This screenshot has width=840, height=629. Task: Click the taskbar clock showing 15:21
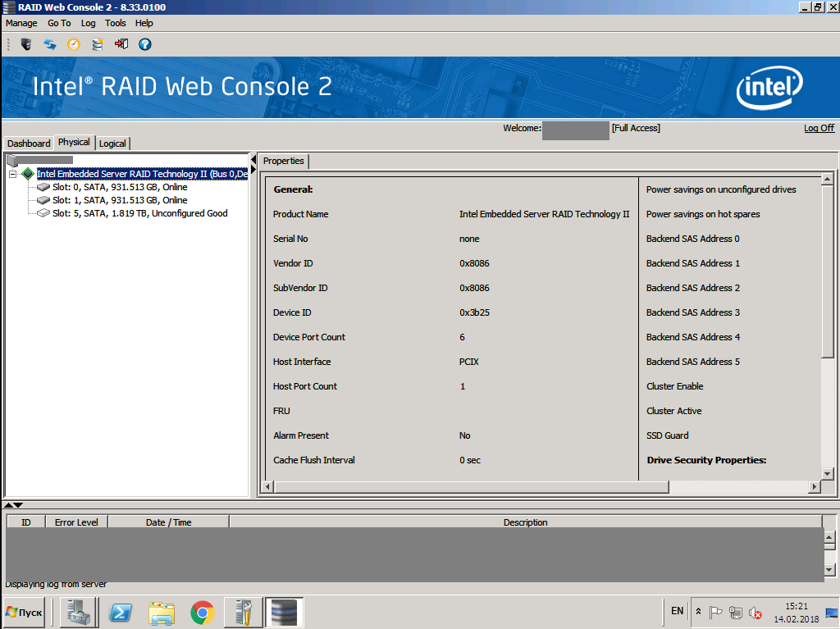click(x=796, y=613)
